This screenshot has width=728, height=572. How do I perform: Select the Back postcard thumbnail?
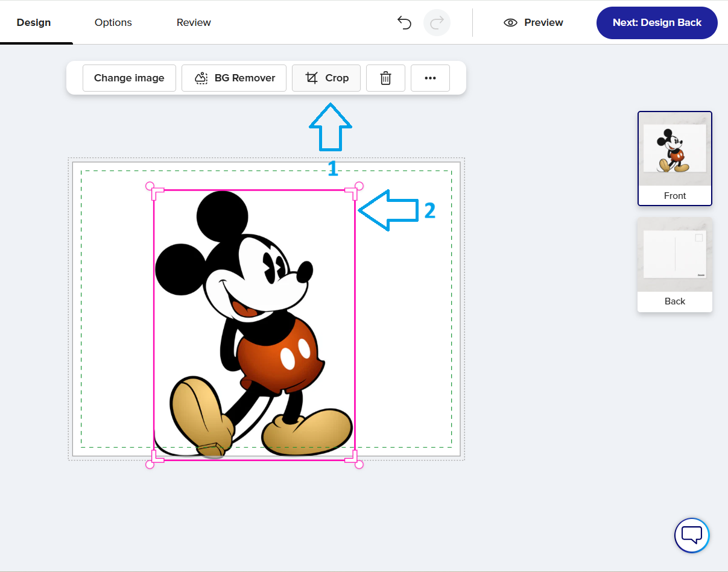674,264
